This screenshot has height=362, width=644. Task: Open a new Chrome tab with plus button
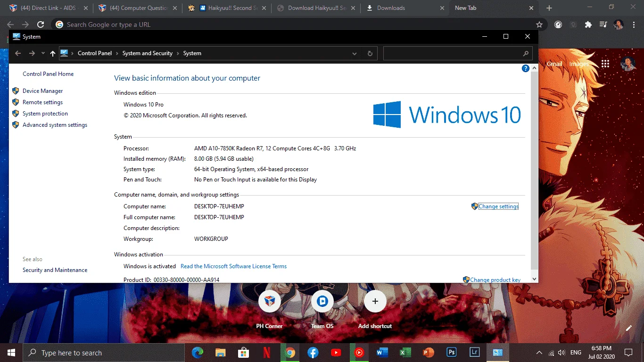tap(549, 8)
